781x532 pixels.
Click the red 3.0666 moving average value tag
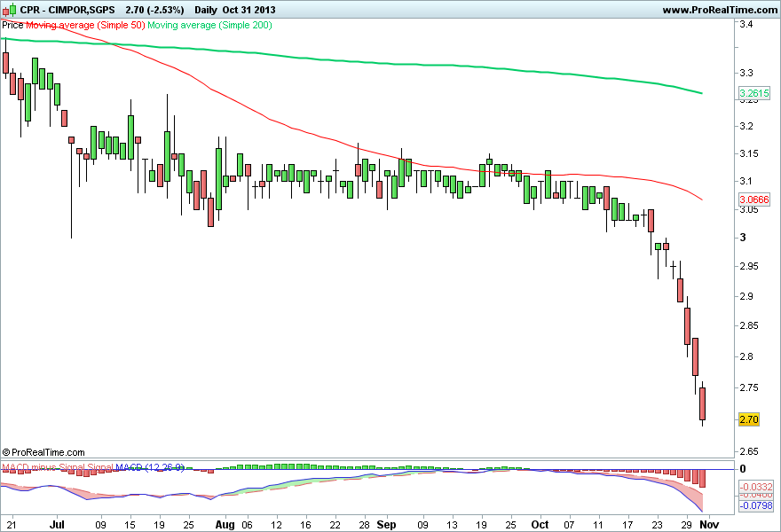click(754, 199)
